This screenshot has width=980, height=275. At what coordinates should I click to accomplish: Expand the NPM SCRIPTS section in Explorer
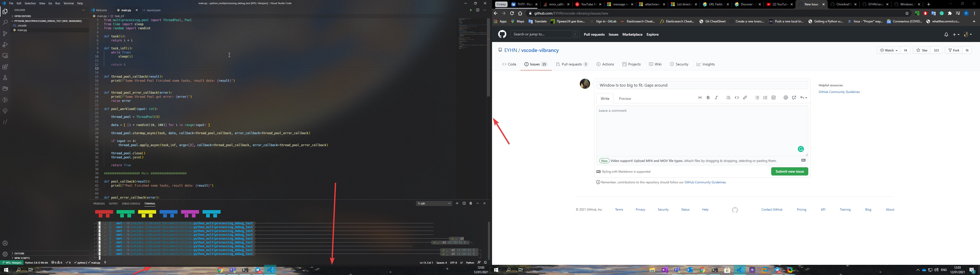click(x=21, y=257)
